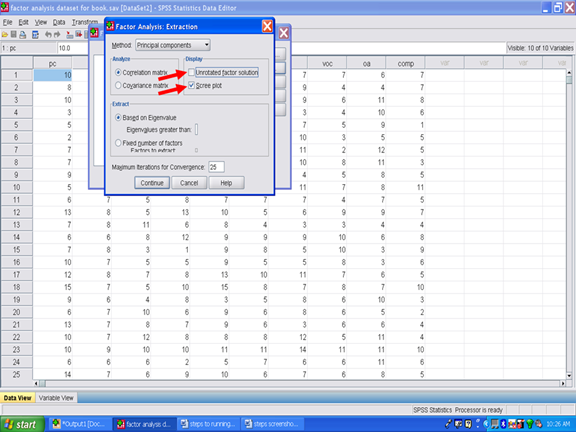Open the Windows start button

(x=22, y=425)
